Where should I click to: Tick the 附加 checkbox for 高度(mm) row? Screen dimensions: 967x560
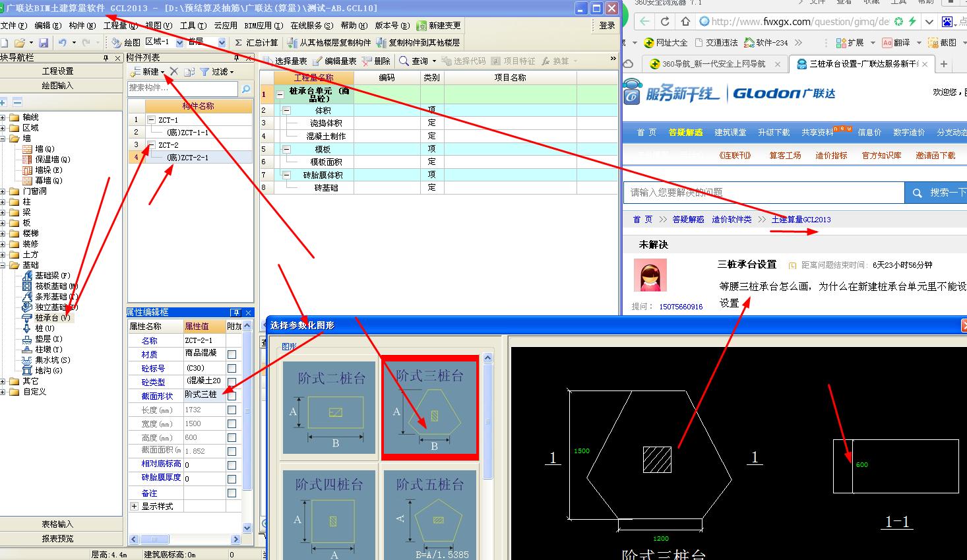232,437
